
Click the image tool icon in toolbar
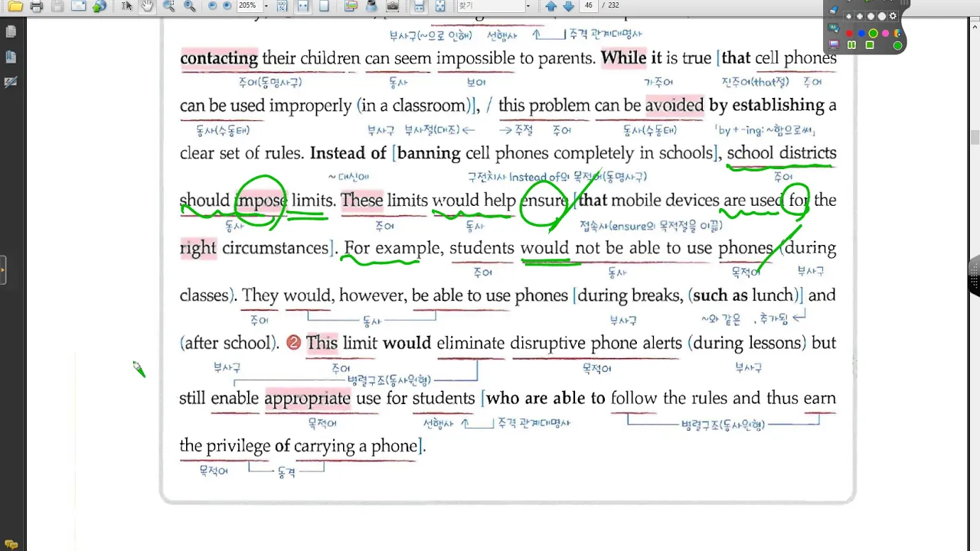pyautogui.click(x=351, y=6)
